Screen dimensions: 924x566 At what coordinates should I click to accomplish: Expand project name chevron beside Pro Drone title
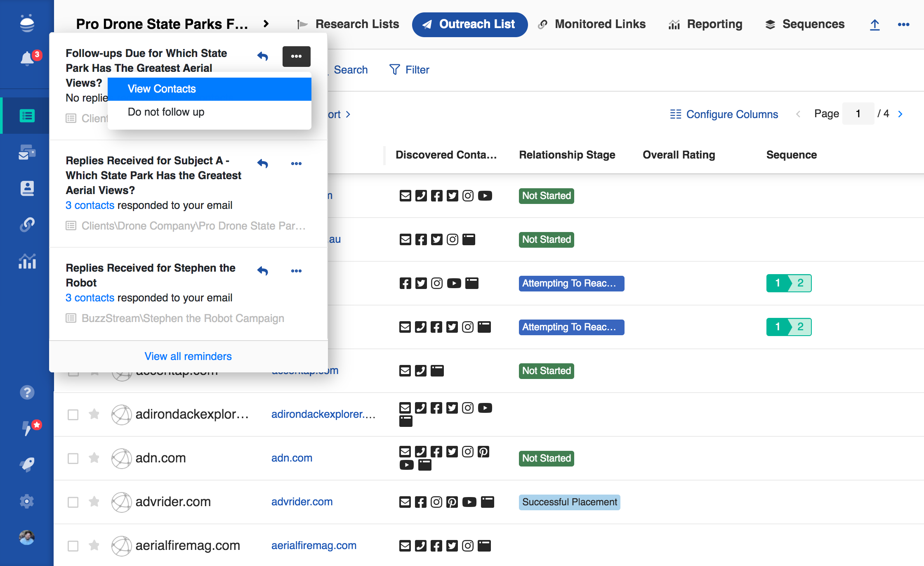point(266,24)
